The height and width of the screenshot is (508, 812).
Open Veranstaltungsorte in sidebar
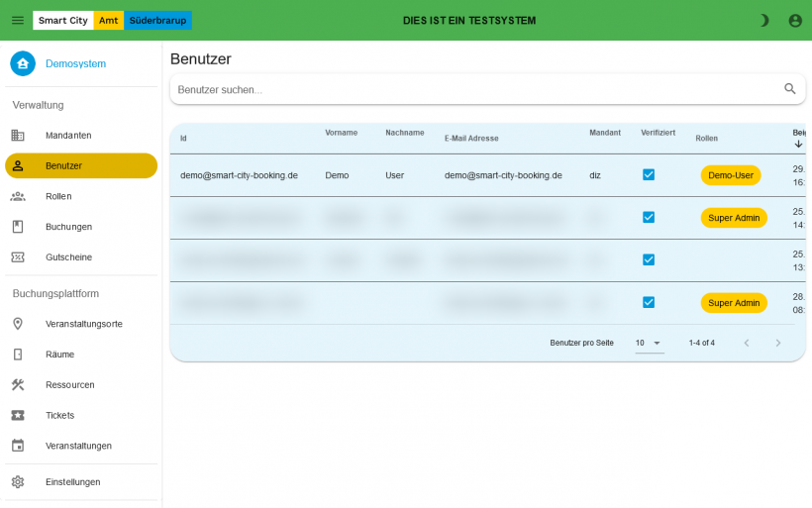pyautogui.click(x=83, y=324)
